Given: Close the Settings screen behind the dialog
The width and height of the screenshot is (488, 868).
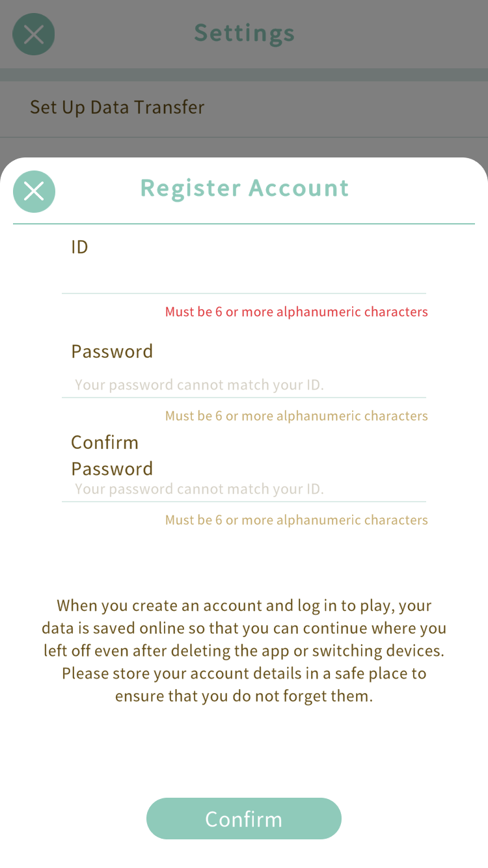Looking at the screenshot, I should (34, 34).
